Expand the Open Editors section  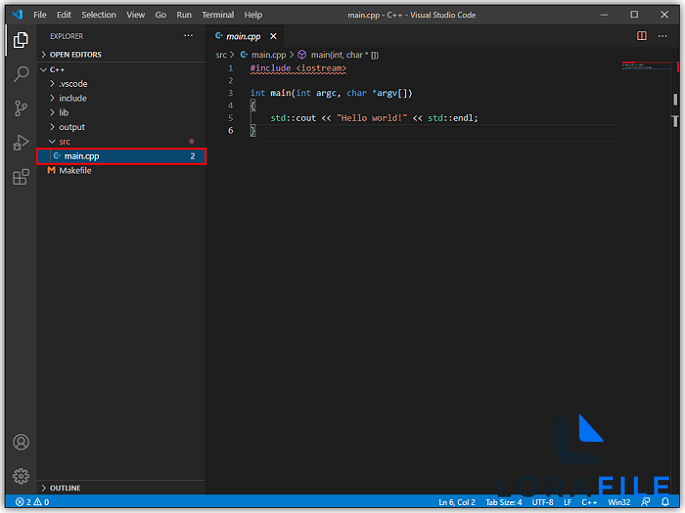pos(121,55)
